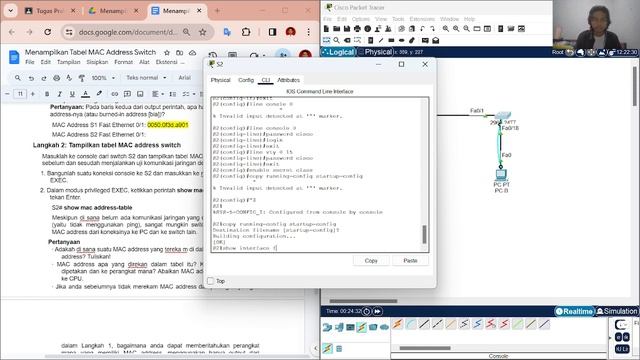
Task: Pick the copper straight-through cable
Action: click(x=424, y=324)
